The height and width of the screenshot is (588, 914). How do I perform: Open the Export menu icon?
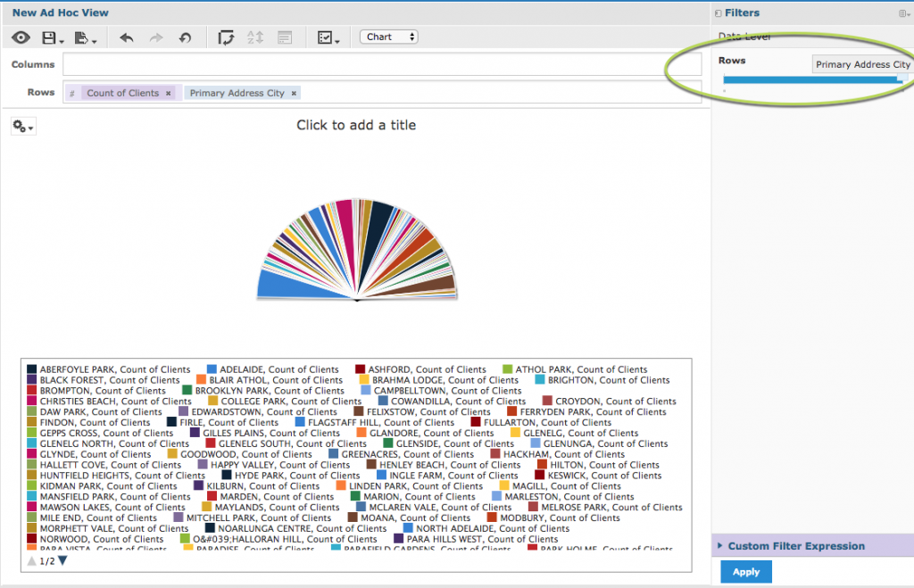86,37
